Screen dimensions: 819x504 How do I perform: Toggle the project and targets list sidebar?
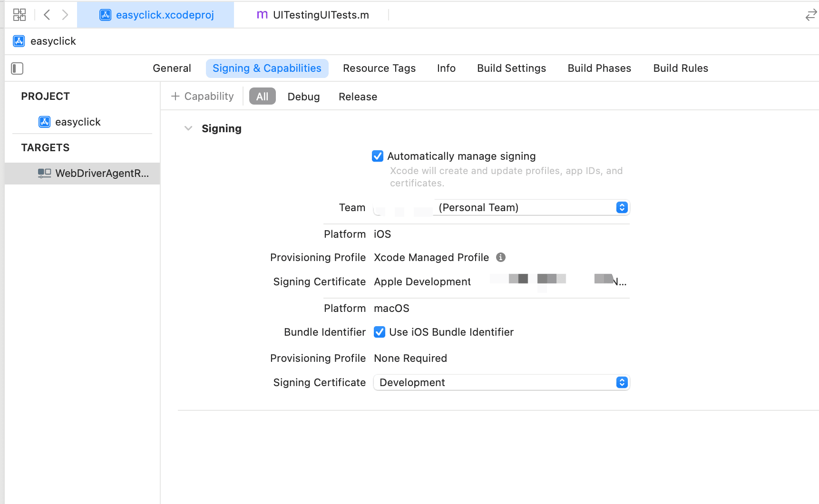(x=17, y=68)
